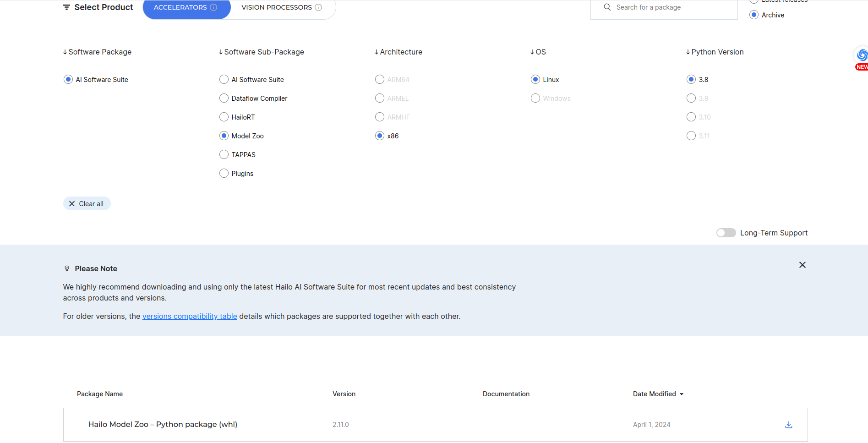This screenshot has height=443, width=868.
Task: Open the Hailo Model Zoo – Python package row
Action: 435,425
